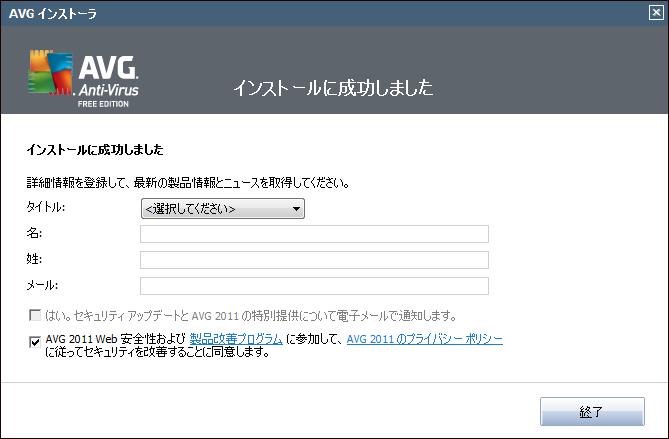The width and height of the screenshot is (669, 439).
Task: Uncheck the AVG 2011 Web safety agreement checkbox
Action: click(x=35, y=341)
